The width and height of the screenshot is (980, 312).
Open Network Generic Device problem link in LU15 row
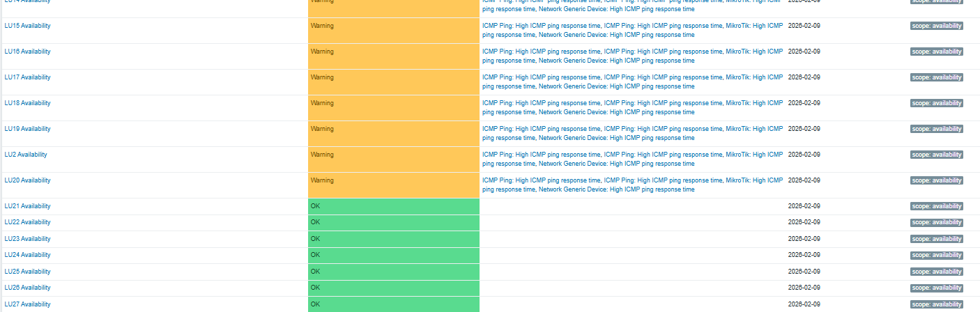[x=616, y=35]
